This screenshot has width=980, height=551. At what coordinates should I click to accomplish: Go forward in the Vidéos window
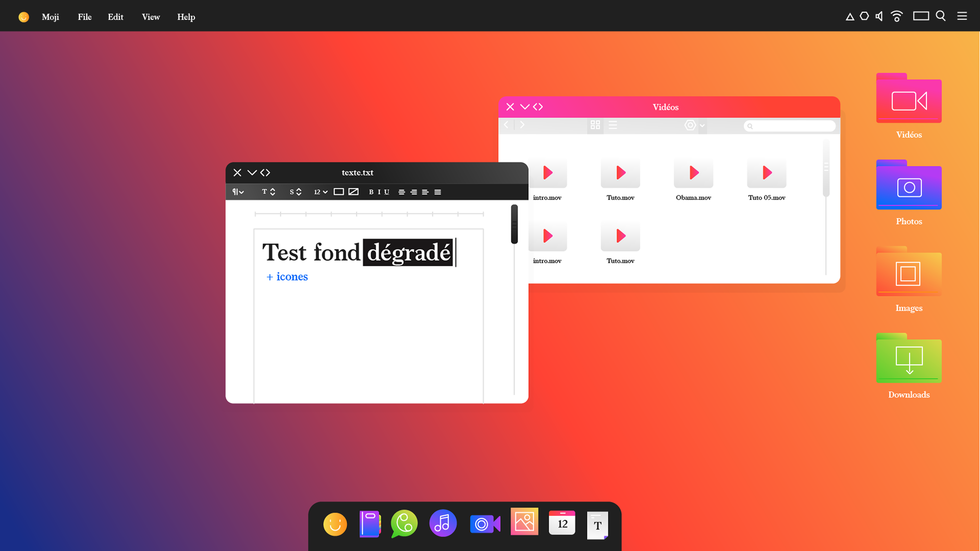coord(522,125)
